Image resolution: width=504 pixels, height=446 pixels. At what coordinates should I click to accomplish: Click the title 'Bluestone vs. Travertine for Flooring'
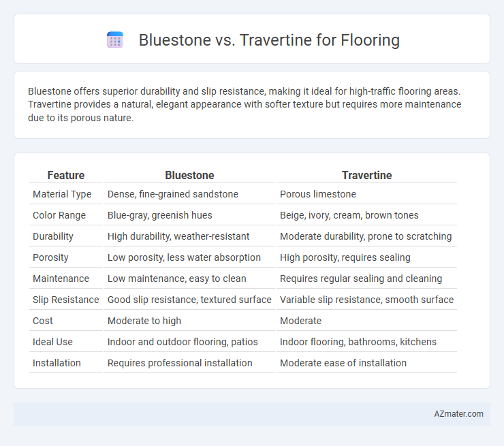coord(269,40)
